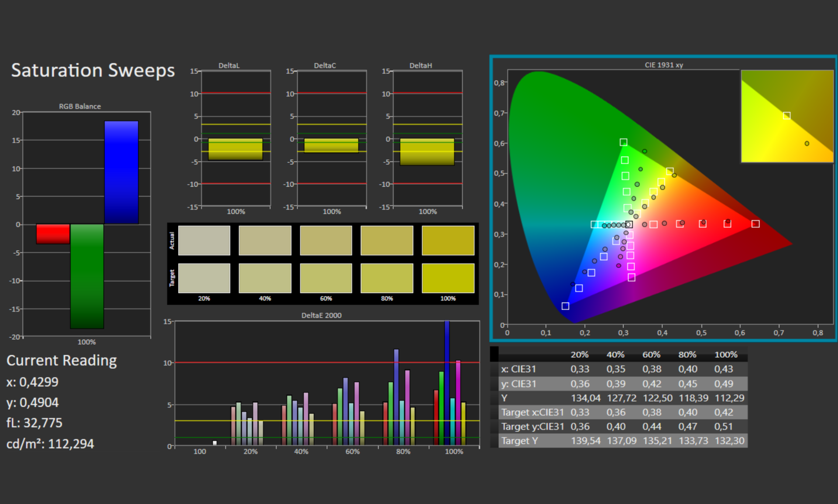Image resolution: width=838 pixels, height=504 pixels.
Task: Click the Target Y row label
Action: point(519,441)
